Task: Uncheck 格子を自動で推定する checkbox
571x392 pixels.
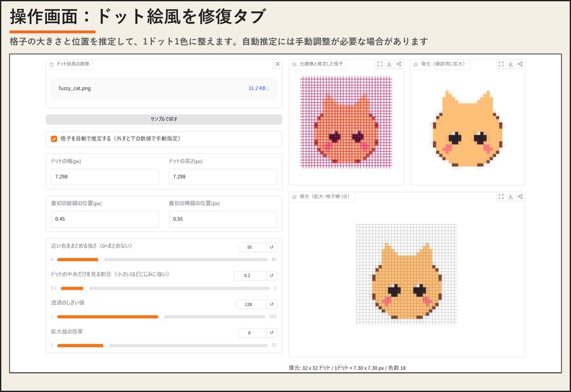Action: tap(54, 139)
